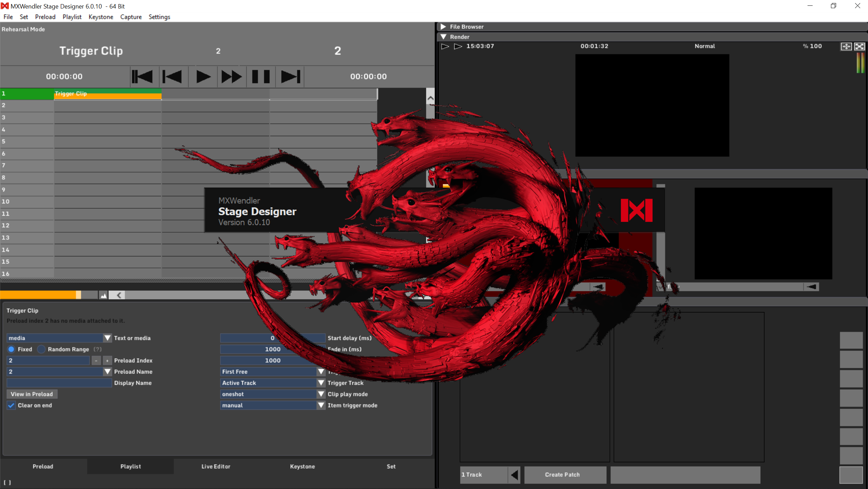Image resolution: width=868 pixels, height=489 pixels.
Task: Open the Preload menu
Action: click(x=45, y=17)
